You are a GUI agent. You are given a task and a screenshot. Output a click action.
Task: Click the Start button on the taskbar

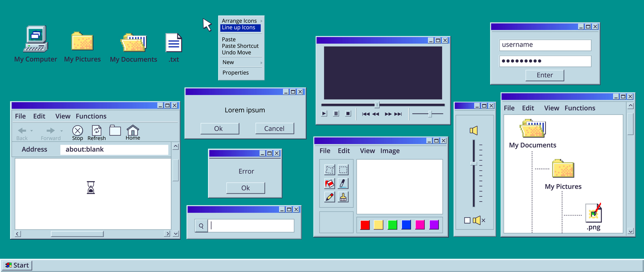tap(17, 265)
